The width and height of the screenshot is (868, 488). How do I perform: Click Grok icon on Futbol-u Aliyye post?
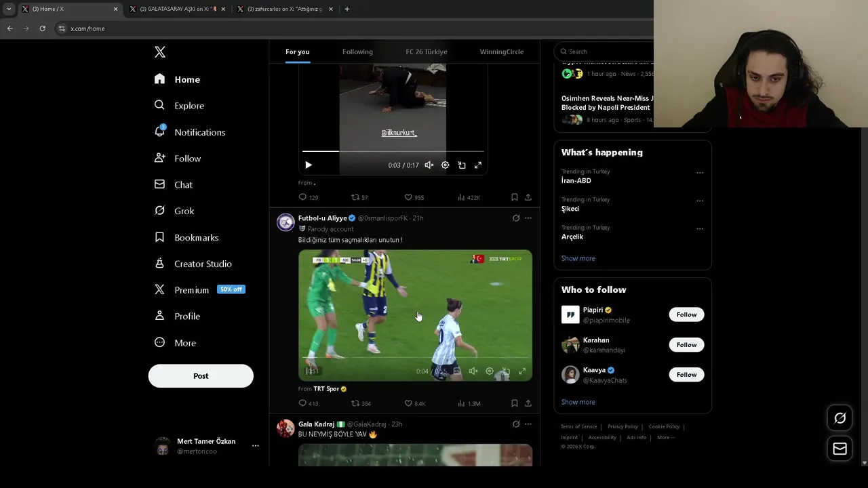click(x=516, y=218)
